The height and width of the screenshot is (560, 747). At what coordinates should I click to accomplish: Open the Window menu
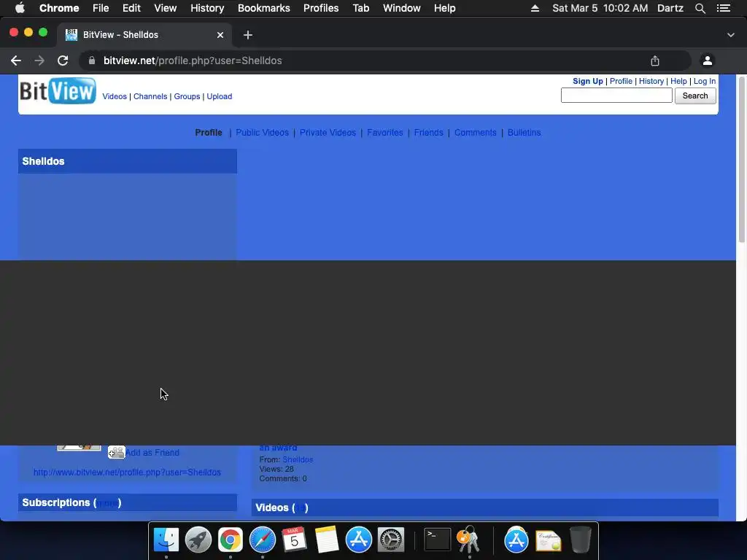402,8
